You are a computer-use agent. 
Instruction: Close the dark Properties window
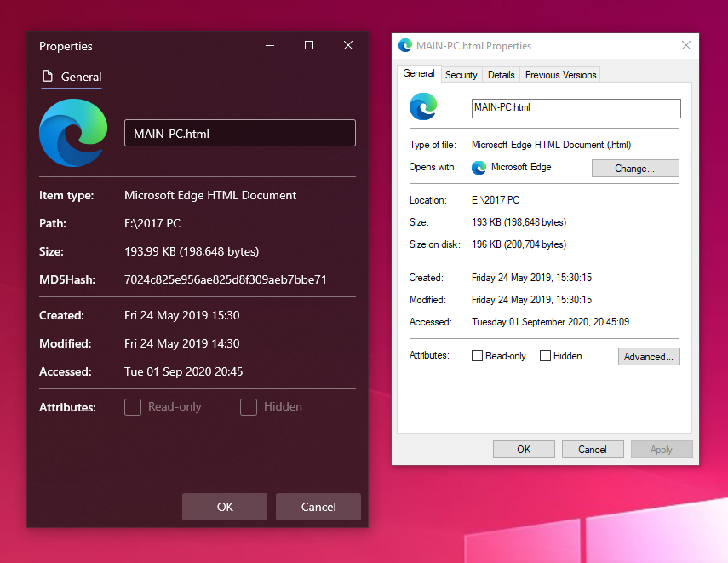coord(348,45)
